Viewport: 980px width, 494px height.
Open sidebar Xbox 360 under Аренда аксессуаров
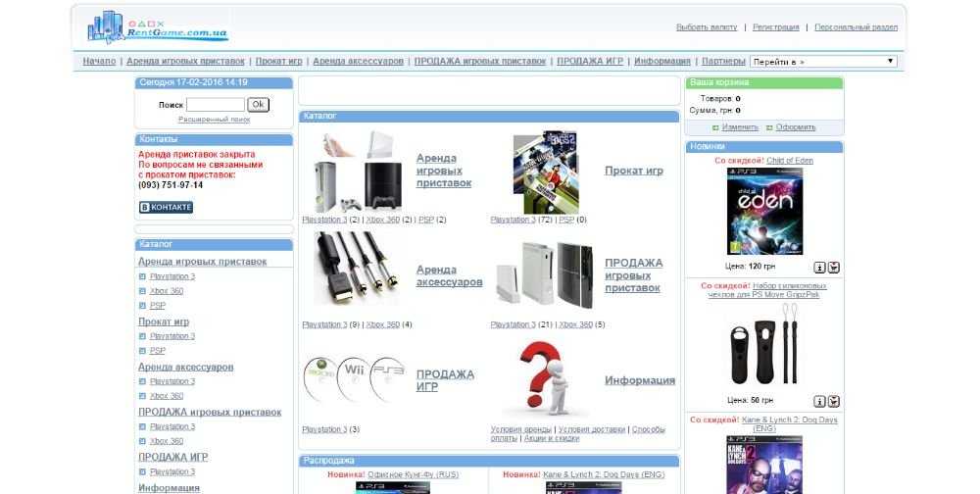[x=167, y=396]
